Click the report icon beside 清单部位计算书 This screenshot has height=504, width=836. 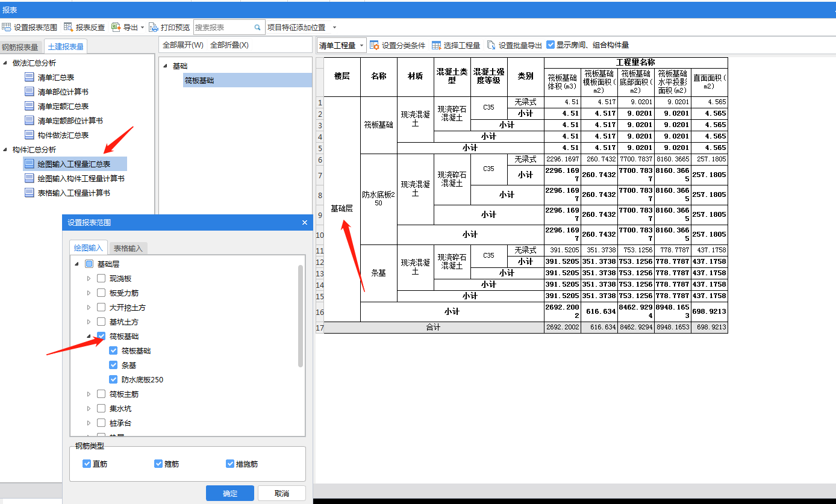29,92
